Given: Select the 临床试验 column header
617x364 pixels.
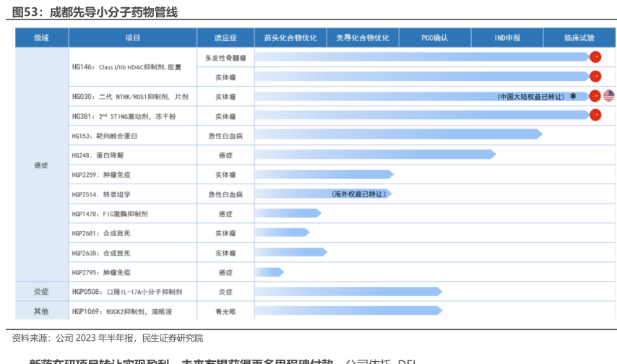Looking at the screenshot, I should point(579,38).
